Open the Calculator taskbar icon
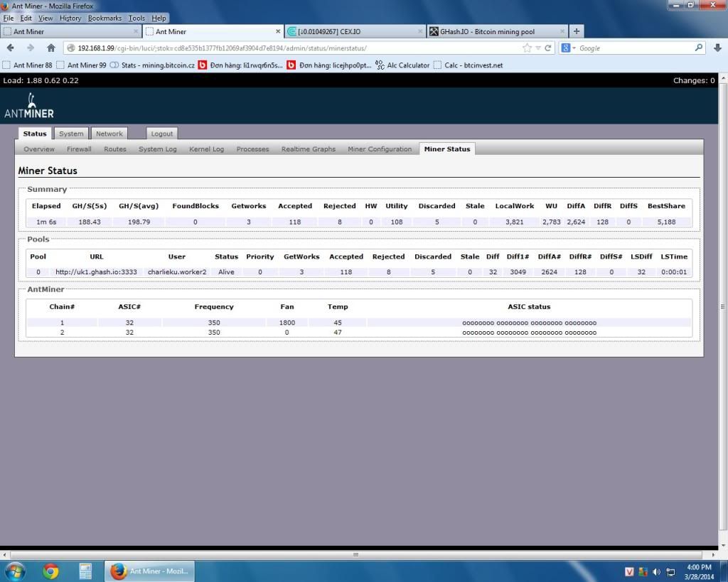 coord(85,571)
